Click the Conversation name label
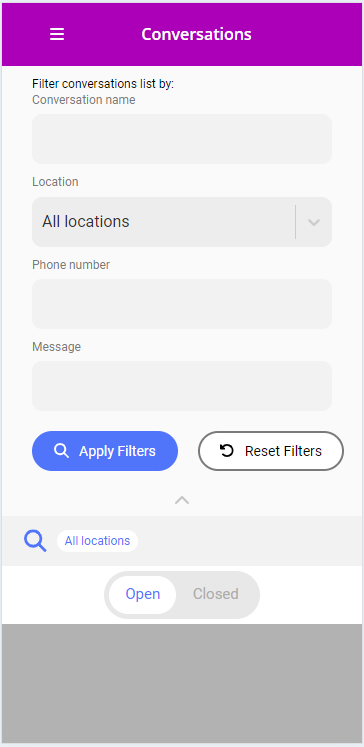Screen dimensions: 364x747 pyautogui.click(x=84, y=100)
